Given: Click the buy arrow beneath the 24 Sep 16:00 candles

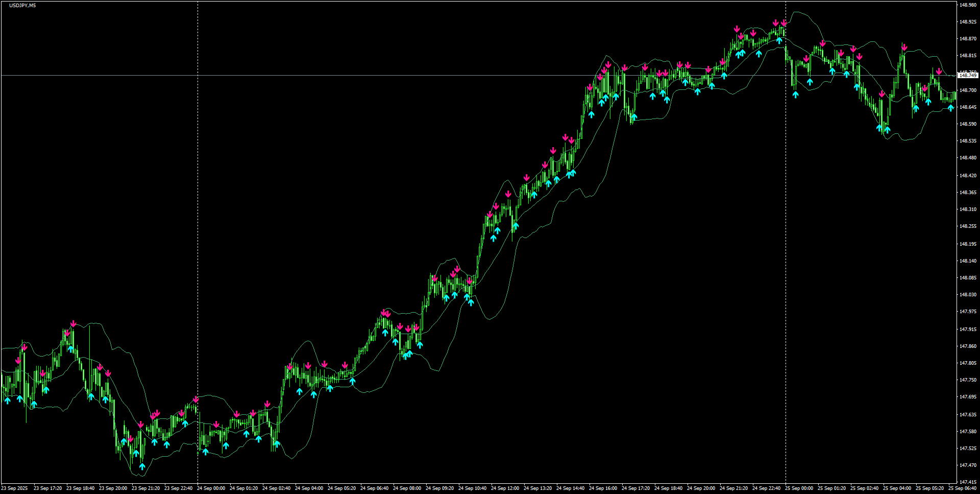Looking at the screenshot, I should 592,113.
